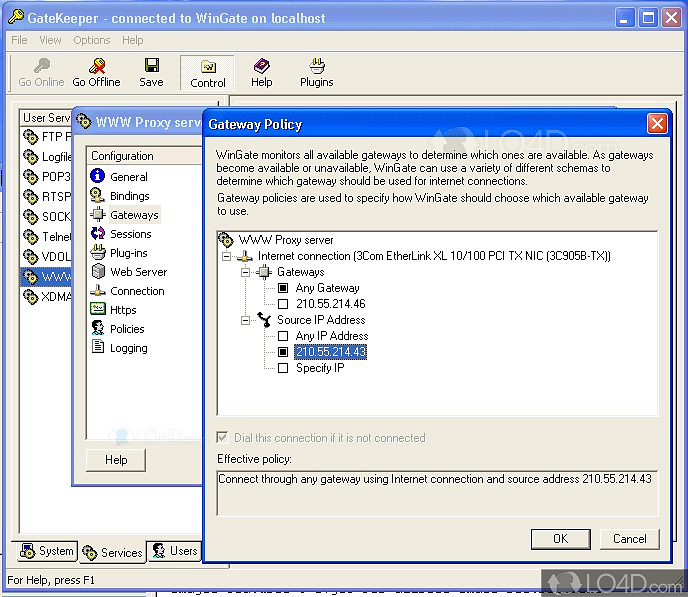688x597 pixels.
Task: Switch to the System tab
Action: pyautogui.click(x=48, y=551)
